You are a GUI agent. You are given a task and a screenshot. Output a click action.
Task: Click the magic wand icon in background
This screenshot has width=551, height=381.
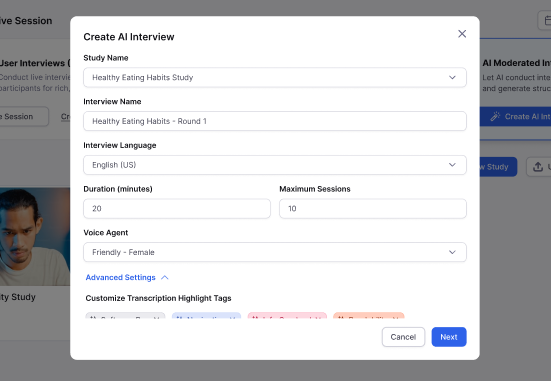495,116
